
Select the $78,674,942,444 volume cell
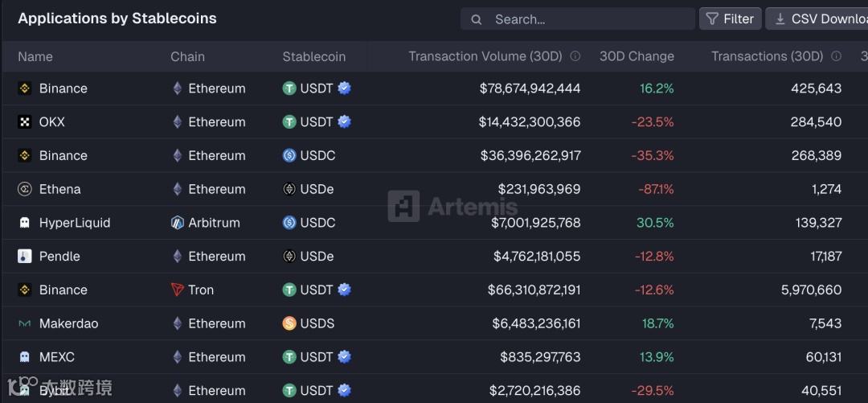[x=530, y=88]
